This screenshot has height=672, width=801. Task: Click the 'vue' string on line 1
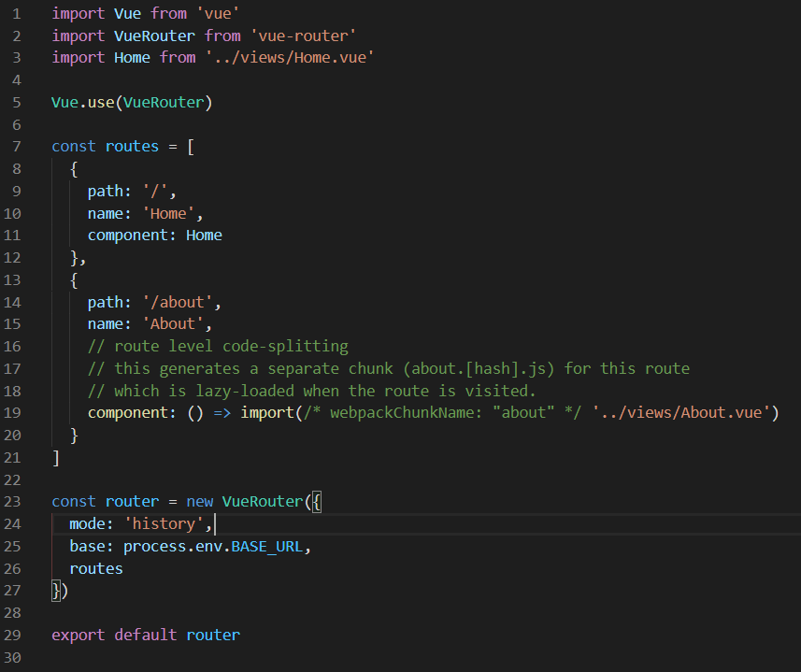(x=218, y=13)
